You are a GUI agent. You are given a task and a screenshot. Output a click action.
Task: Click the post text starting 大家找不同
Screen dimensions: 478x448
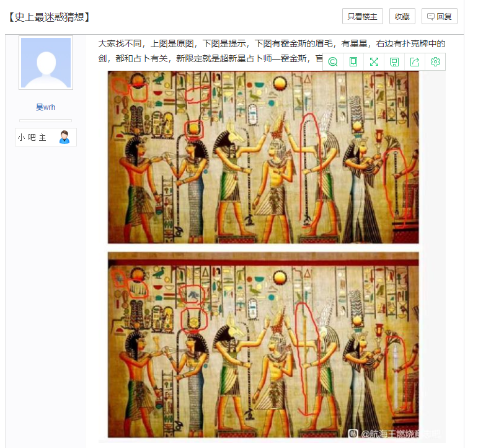(272, 51)
